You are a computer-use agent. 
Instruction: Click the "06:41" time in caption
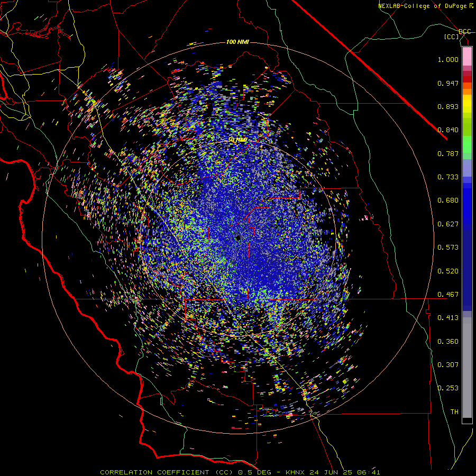pyautogui.click(x=369, y=472)
